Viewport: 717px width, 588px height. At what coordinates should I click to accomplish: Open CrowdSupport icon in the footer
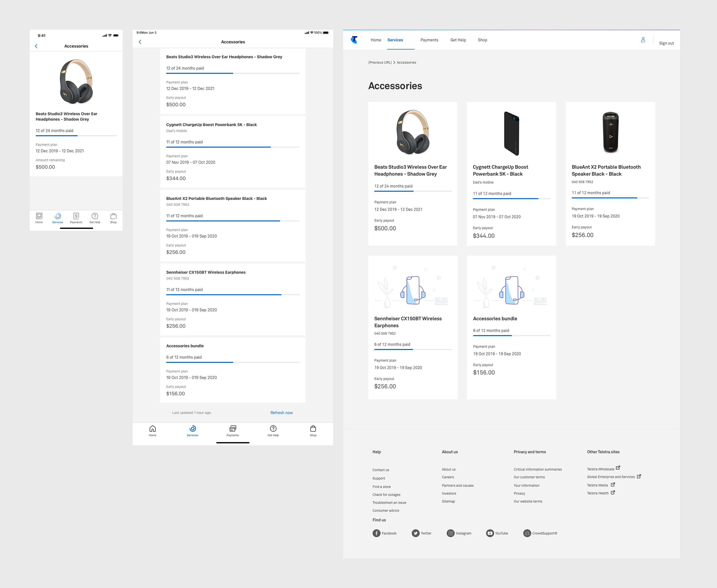527,533
